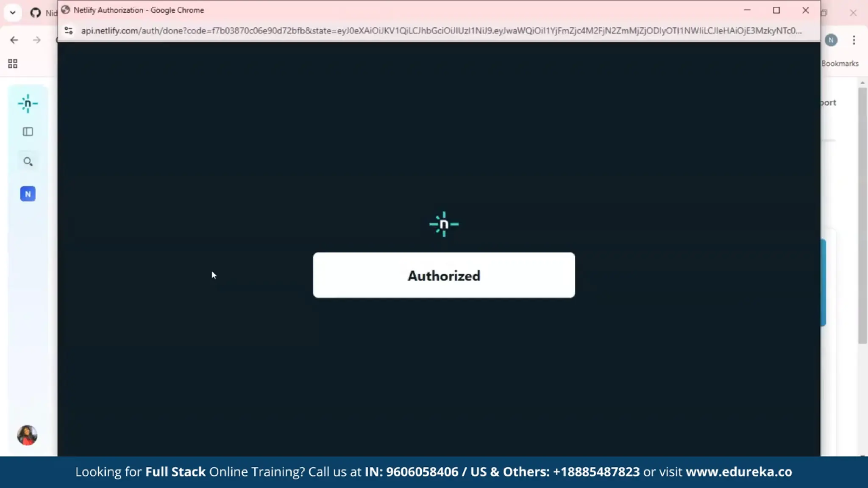Maximize the Netlify Authorization popup window
This screenshot has height=488, width=868.
pos(776,10)
